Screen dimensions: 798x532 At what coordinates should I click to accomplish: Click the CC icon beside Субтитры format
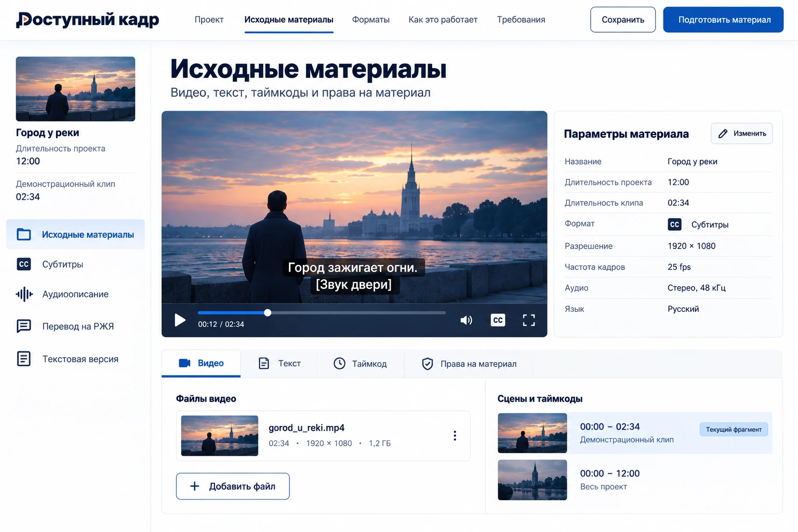674,224
